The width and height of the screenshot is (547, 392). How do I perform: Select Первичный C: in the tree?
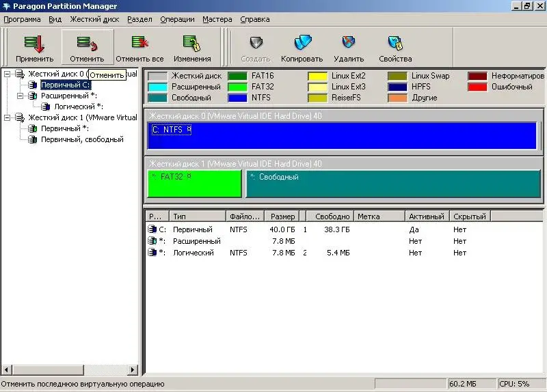(x=66, y=85)
